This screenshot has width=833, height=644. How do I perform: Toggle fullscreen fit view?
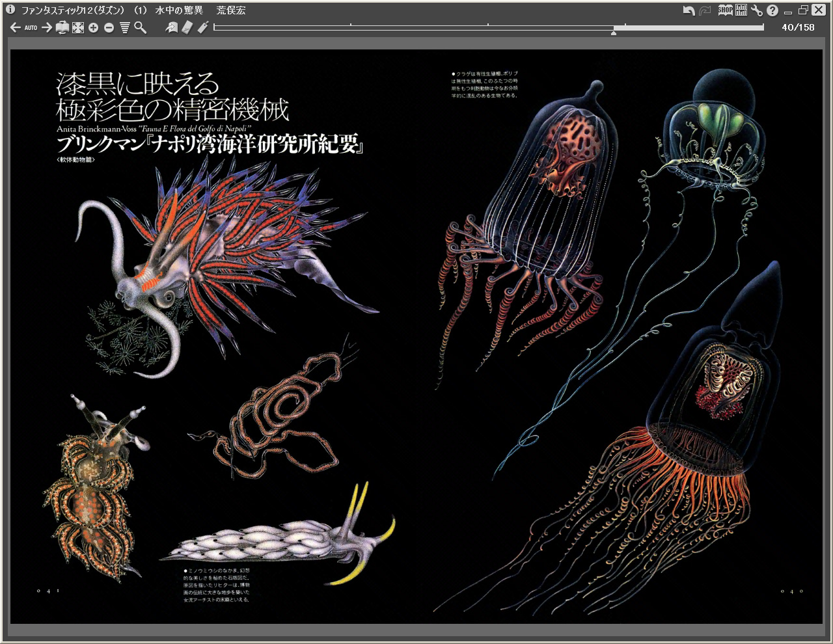pos(78,27)
